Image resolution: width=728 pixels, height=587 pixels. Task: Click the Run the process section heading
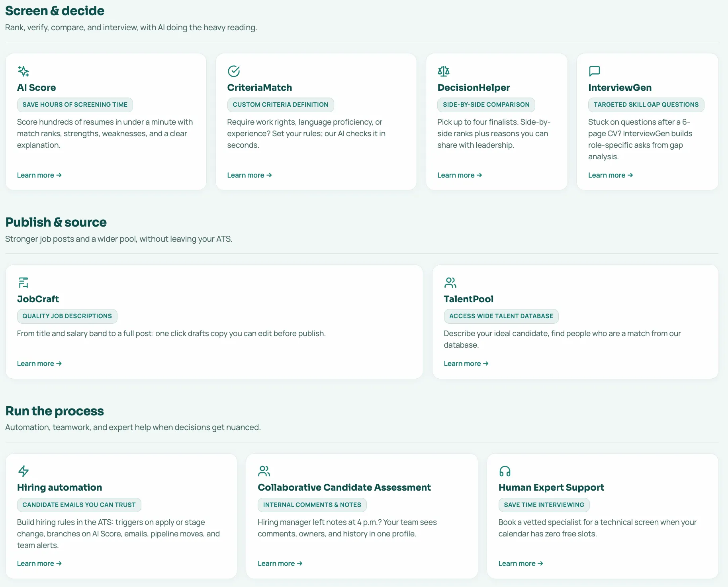[x=55, y=411]
